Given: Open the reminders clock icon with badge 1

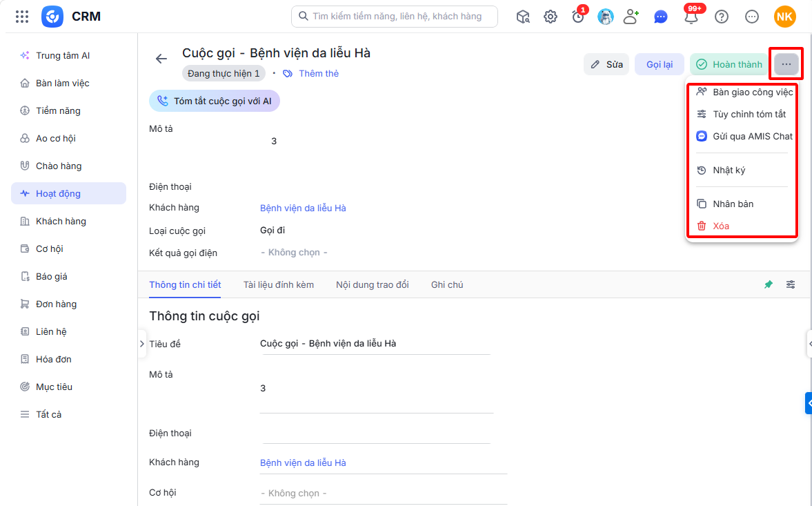Looking at the screenshot, I should click(578, 17).
